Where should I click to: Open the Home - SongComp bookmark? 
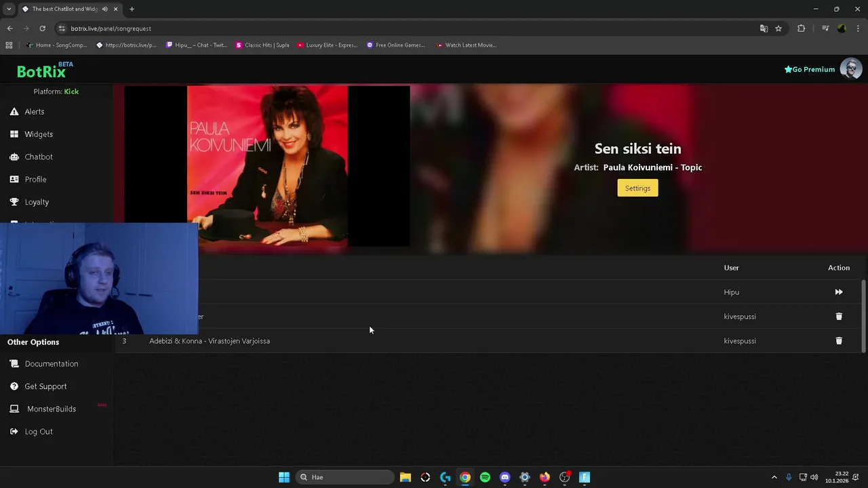point(57,45)
